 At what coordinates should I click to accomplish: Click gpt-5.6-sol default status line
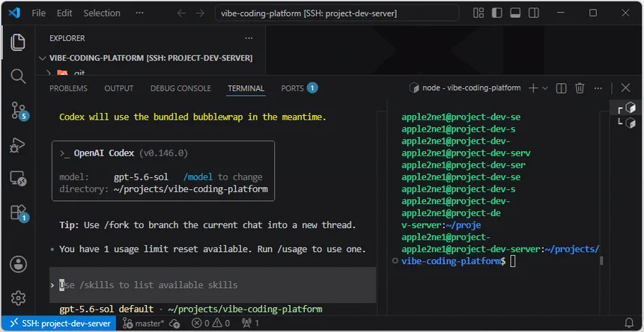(190, 309)
